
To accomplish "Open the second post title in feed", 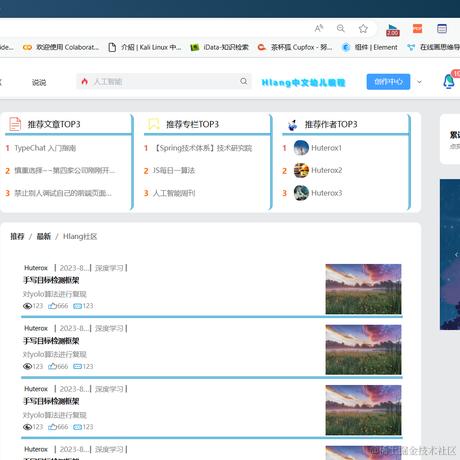I will (51, 341).
